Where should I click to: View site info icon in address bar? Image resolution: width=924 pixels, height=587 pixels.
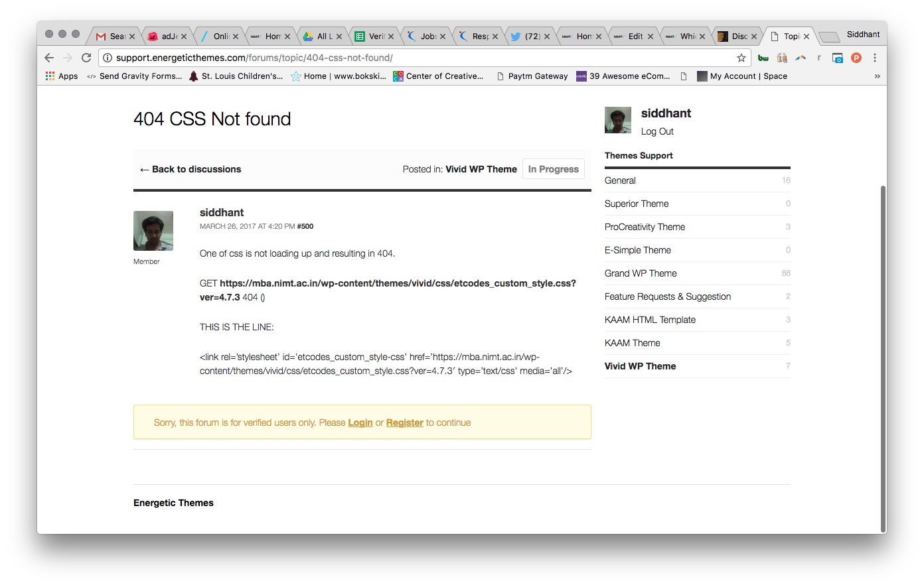tap(108, 58)
